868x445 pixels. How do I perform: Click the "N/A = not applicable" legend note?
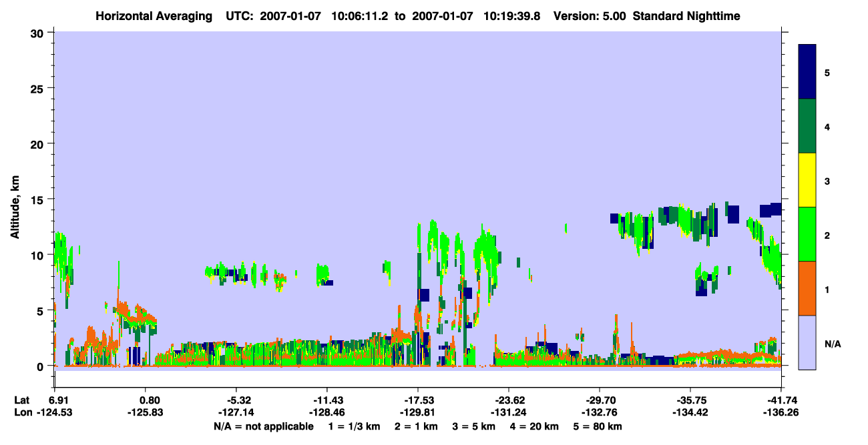[264, 426]
